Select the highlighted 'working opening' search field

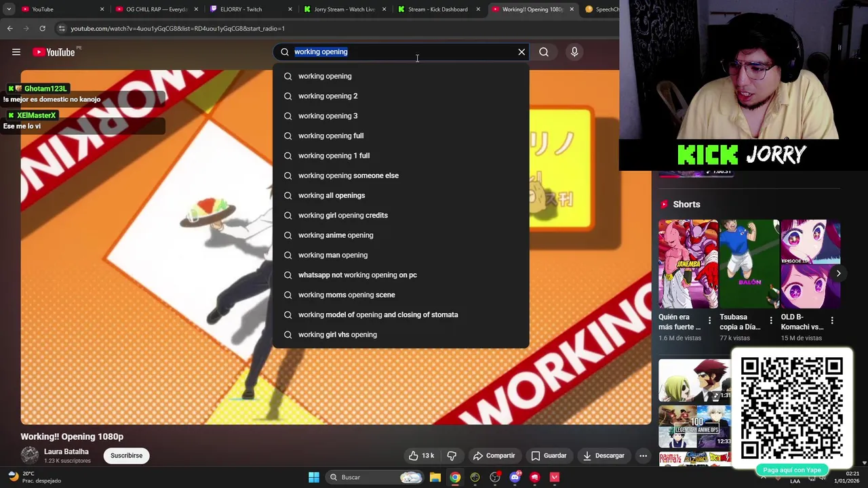400,52
